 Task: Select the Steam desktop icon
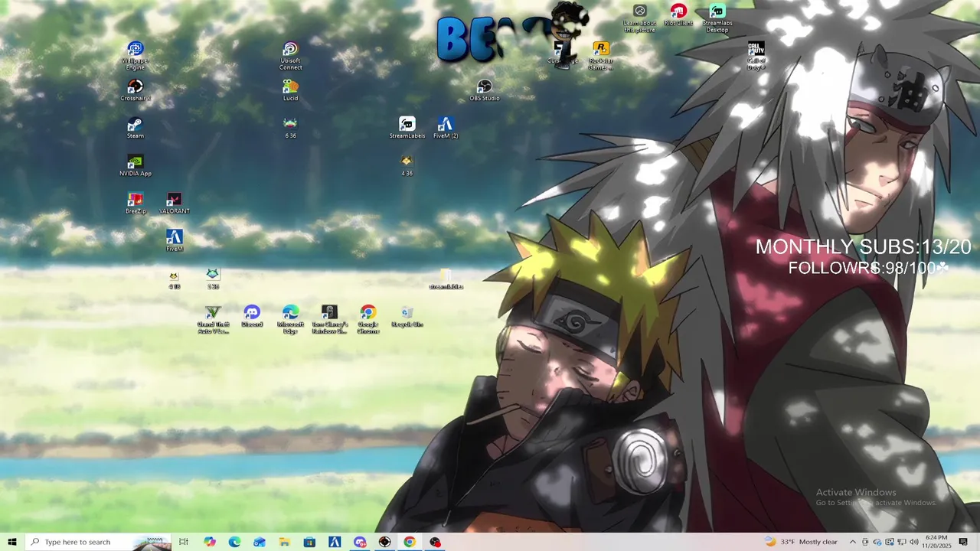tap(136, 128)
